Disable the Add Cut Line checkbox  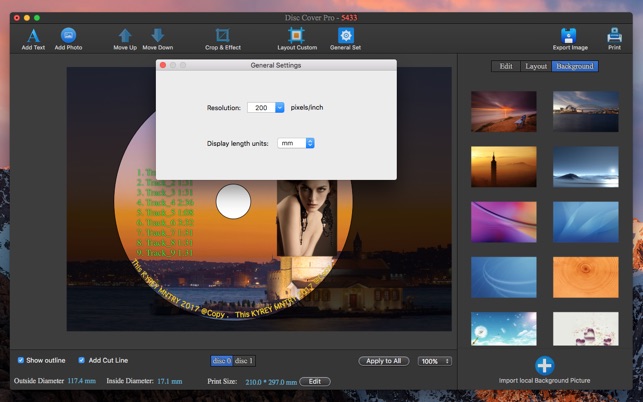[x=82, y=360]
